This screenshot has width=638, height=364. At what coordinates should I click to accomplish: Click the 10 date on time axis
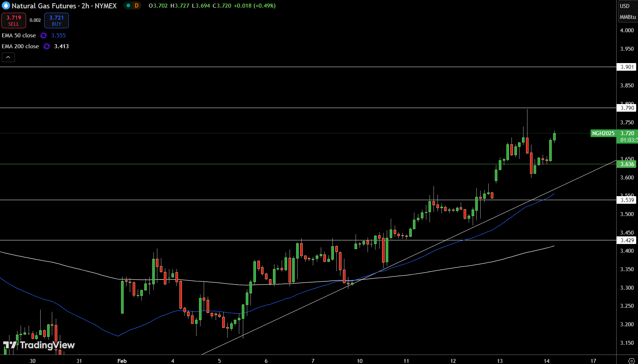tap(360, 361)
